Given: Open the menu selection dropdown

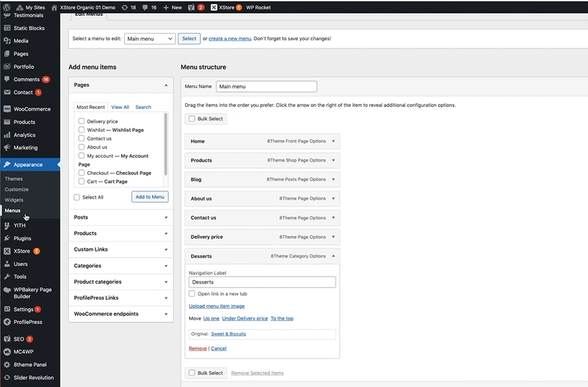Looking at the screenshot, I should tap(150, 39).
